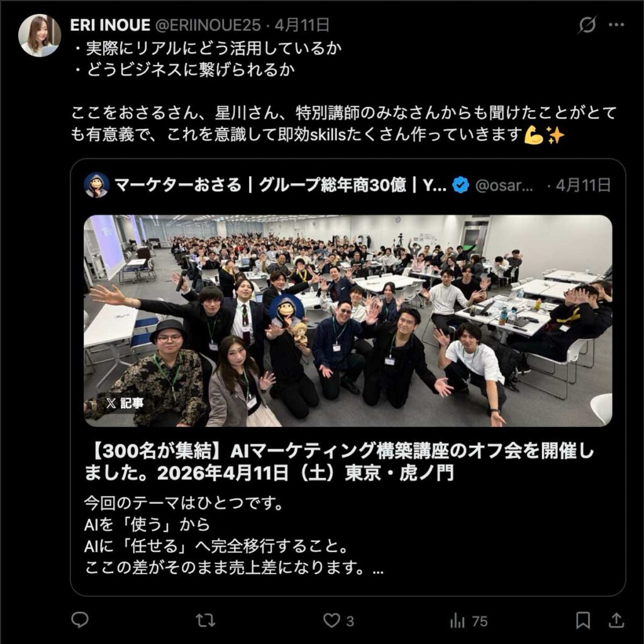The height and width of the screenshot is (644, 644).
Task: Open the view analytics bar chart icon
Action: [457, 621]
